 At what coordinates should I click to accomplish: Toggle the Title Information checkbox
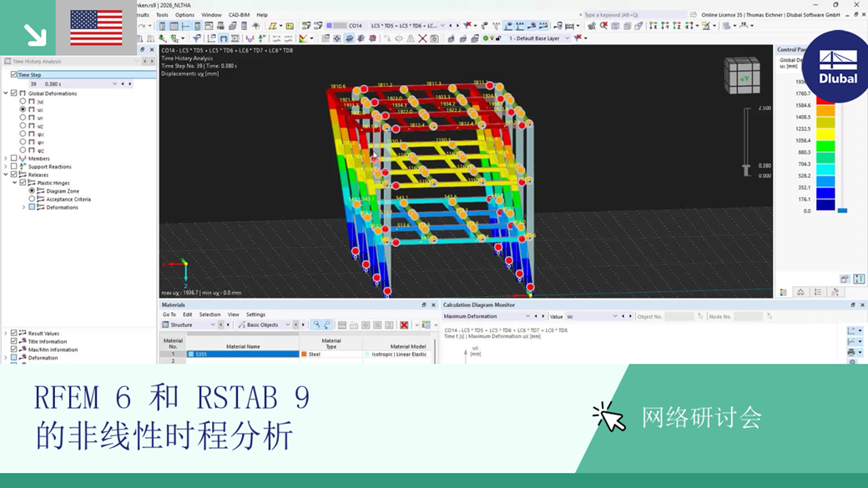pos(14,341)
